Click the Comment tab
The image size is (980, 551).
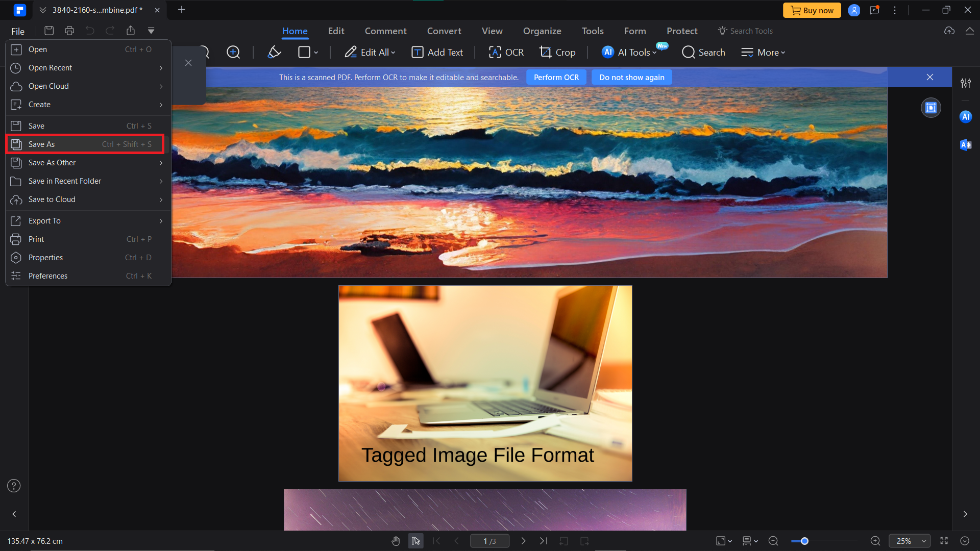[384, 30]
